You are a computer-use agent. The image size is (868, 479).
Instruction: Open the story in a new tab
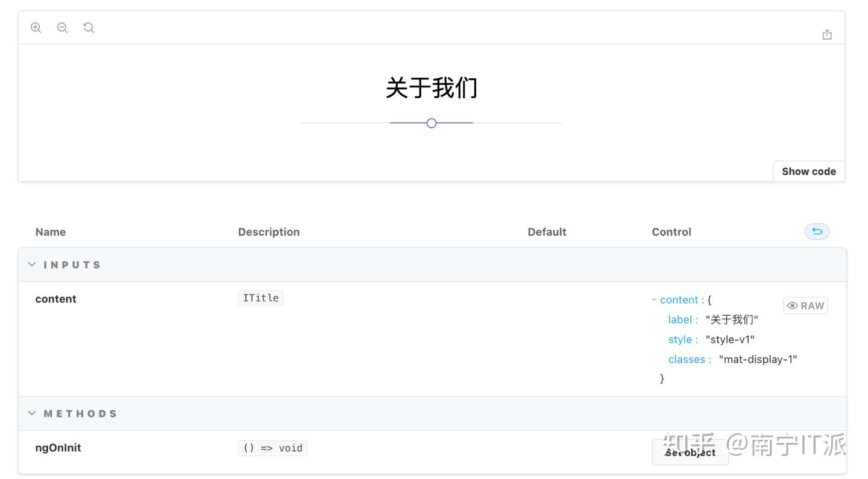pos(827,34)
